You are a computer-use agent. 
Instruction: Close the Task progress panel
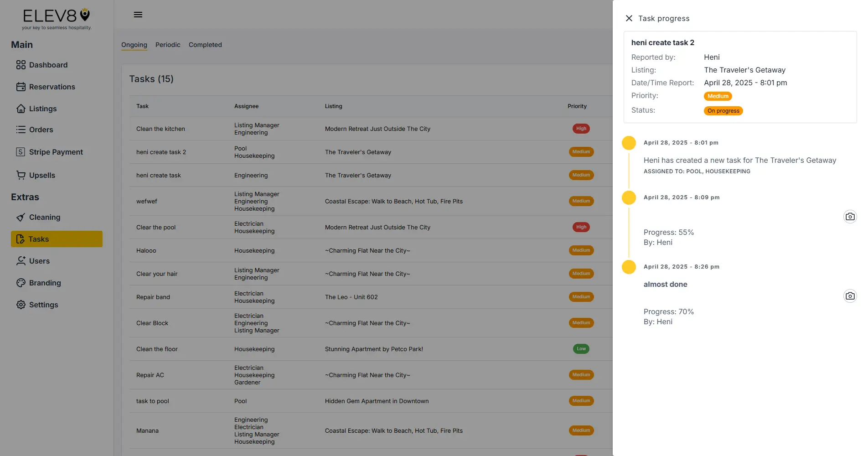629,18
